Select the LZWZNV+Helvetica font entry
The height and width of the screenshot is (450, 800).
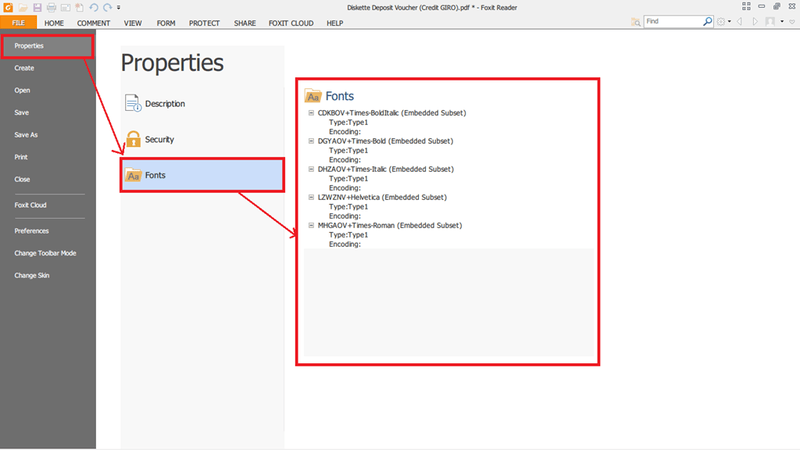pos(382,197)
